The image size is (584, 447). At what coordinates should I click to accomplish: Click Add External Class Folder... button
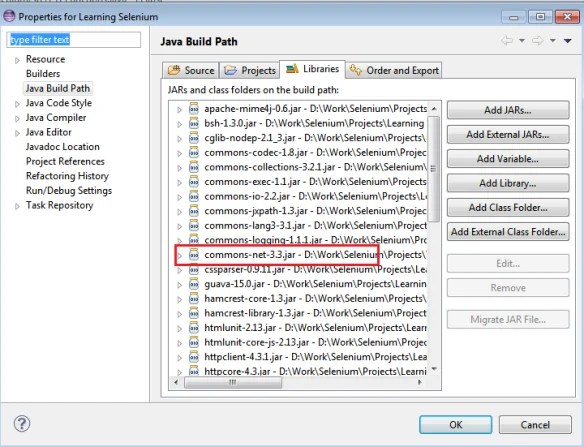point(508,232)
